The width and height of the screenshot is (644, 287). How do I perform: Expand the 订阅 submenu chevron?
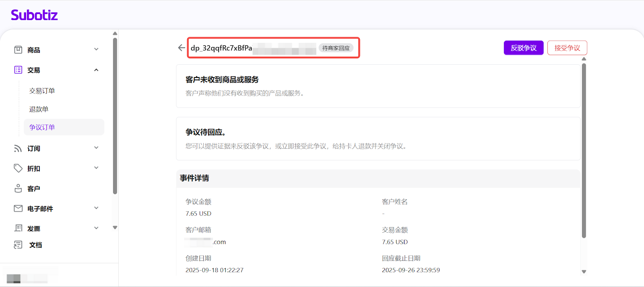tap(96, 148)
